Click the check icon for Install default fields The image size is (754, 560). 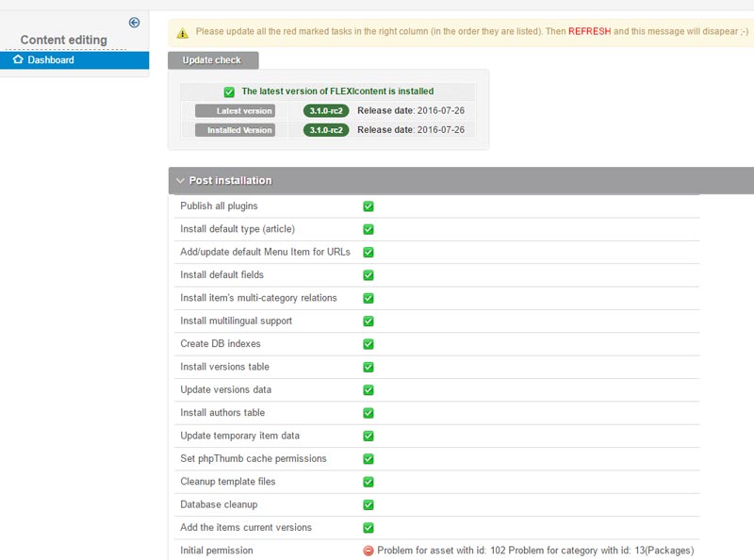tap(369, 275)
